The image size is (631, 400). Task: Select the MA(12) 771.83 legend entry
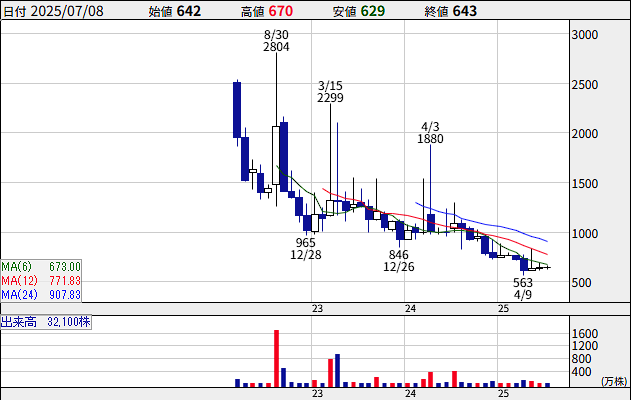point(41,280)
